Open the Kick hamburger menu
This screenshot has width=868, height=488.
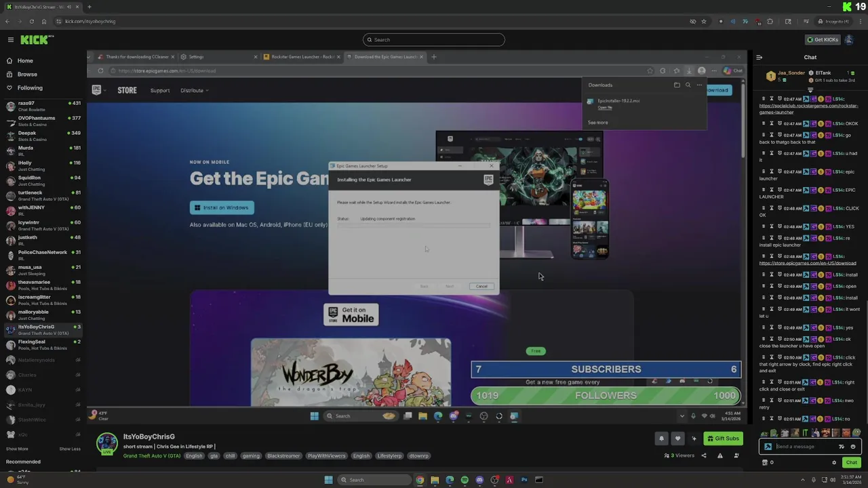[x=10, y=40]
